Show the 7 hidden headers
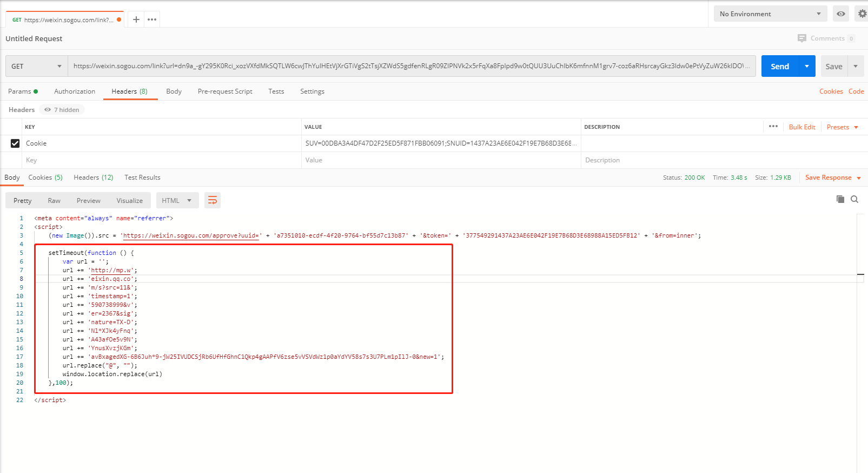 click(x=62, y=110)
